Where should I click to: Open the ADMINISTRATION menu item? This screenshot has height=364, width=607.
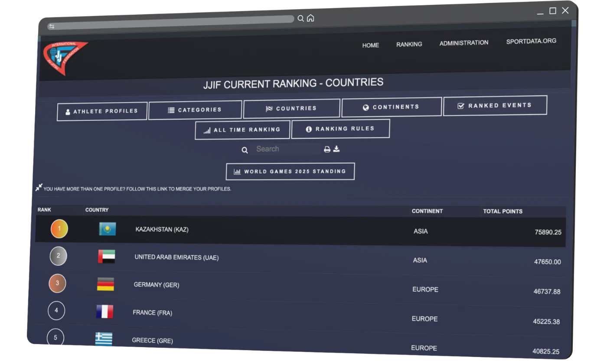[463, 43]
